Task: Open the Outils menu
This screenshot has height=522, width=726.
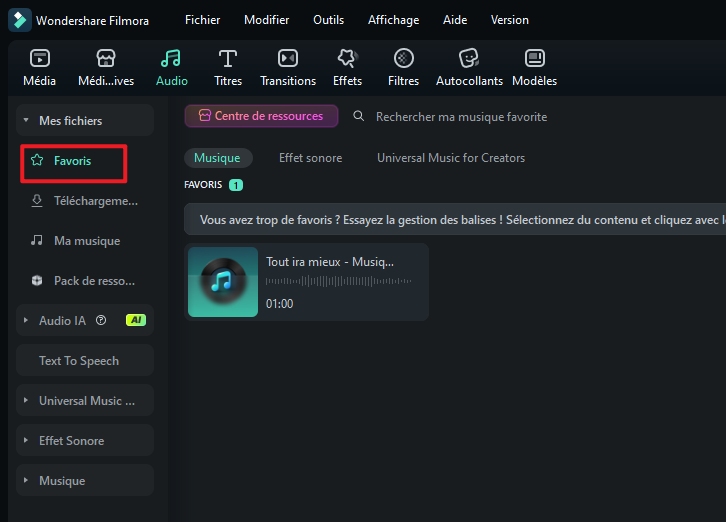Action: pyautogui.click(x=329, y=20)
